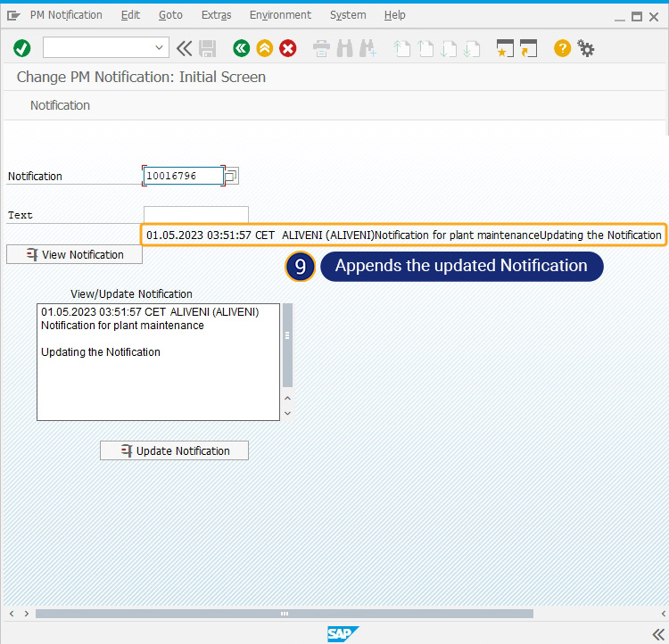669x644 pixels.
Task: Click the horizontal scrollbar left arrow
Action: coord(12,614)
